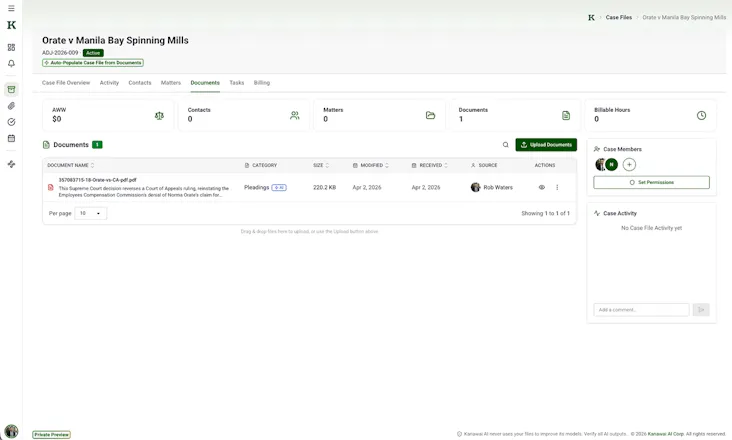Screen dimensions: 732x440
Task: Click the Documents count badge 1
Action: tap(97, 145)
